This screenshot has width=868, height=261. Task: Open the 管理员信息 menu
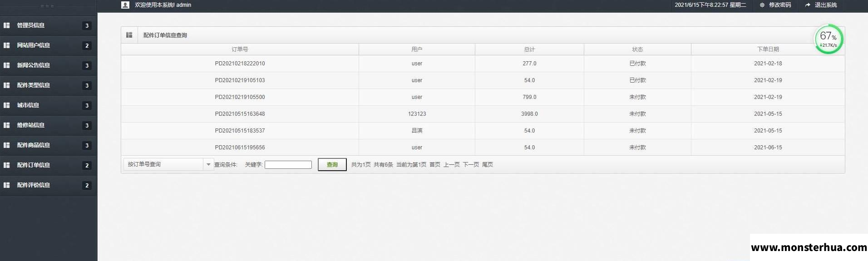click(x=48, y=25)
